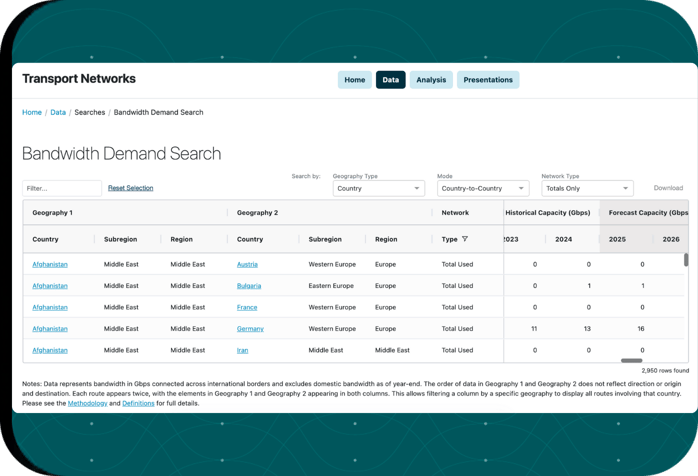
Task: Sort by Geography 1 Subregion column header
Action: tap(120, 239)
